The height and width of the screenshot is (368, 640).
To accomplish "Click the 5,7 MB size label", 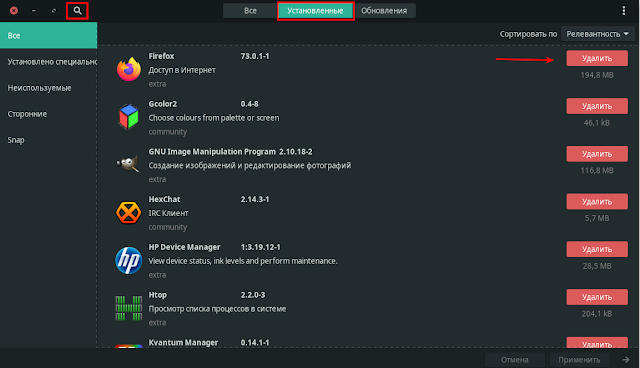I will (x=597, y=218).
